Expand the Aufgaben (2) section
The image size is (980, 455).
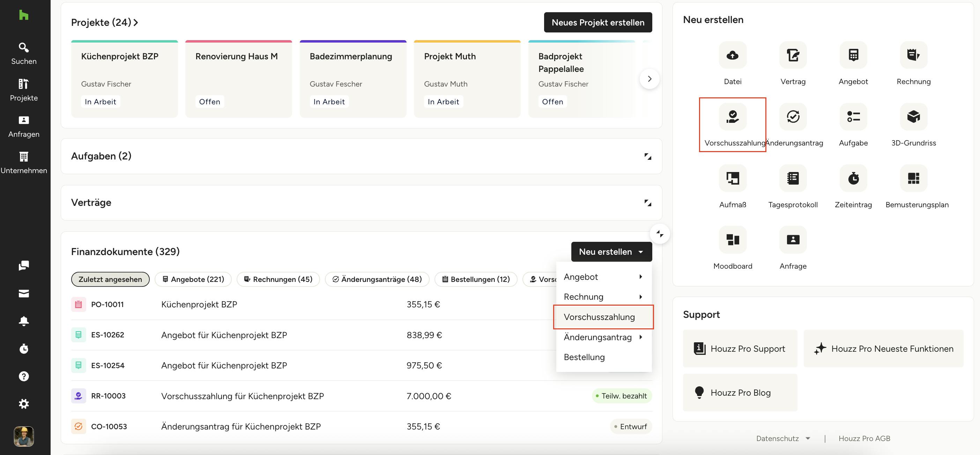tap(647, 156)
